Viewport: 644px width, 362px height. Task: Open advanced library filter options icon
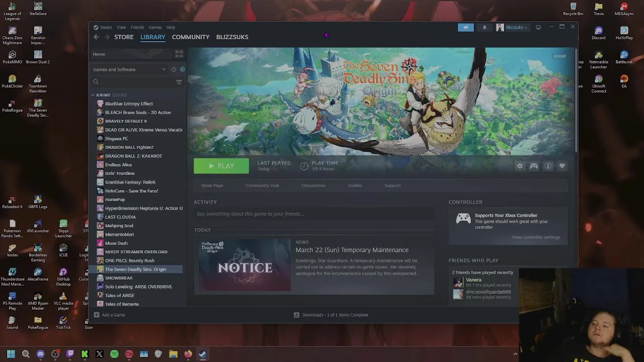pos(179,82)
